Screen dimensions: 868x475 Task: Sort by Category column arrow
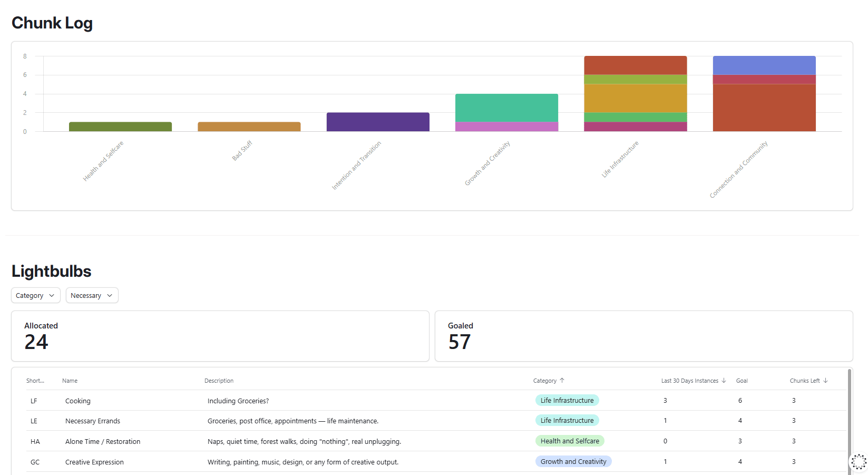(562, 381)
